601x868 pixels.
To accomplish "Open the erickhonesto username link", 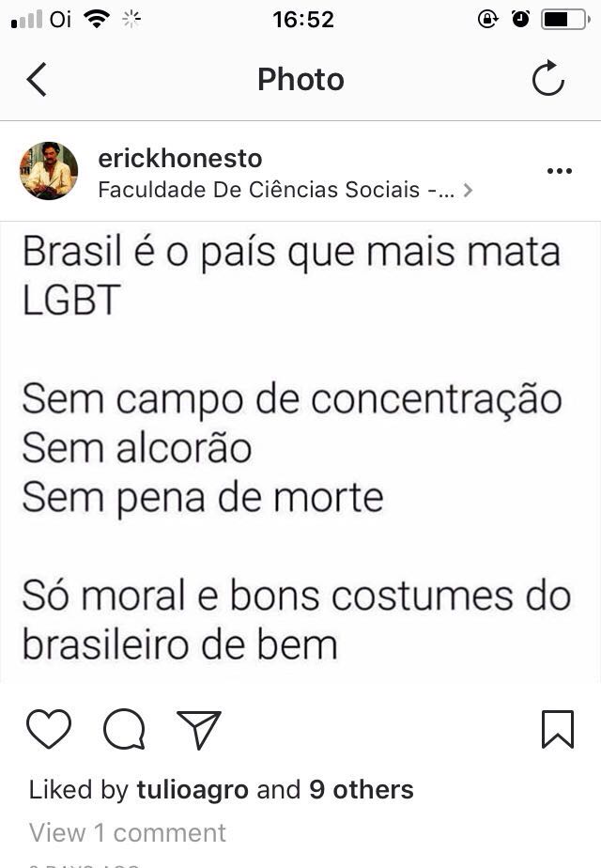I will [180, 159].
